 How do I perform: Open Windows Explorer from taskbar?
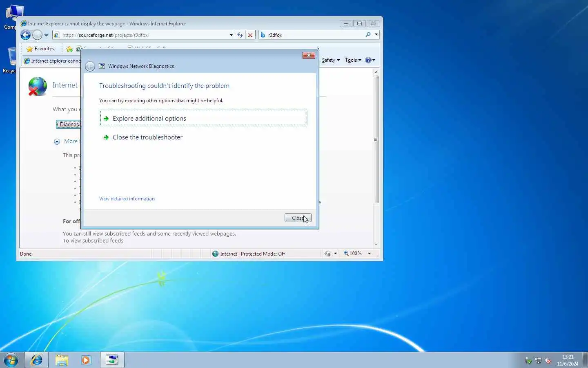point(62,360)
